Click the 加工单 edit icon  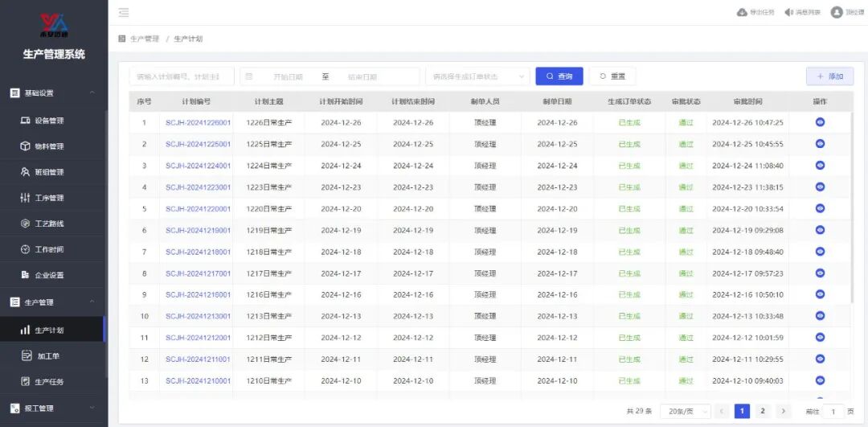(26, 355)
